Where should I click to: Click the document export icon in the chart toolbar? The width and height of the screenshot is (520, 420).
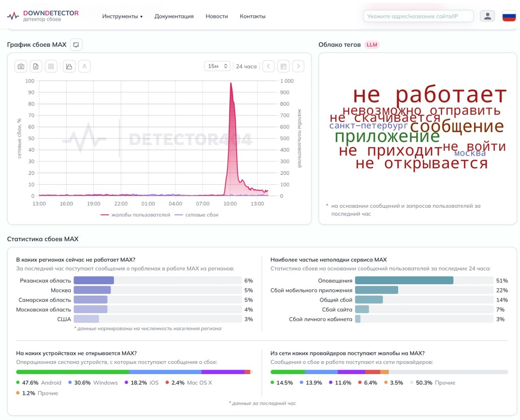pyautogui.click(x=36, y=66)
